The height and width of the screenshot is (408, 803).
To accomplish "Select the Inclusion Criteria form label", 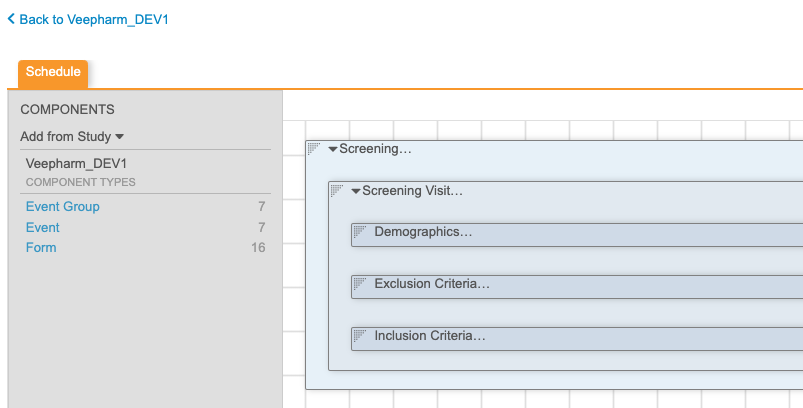I will [430, 336].
